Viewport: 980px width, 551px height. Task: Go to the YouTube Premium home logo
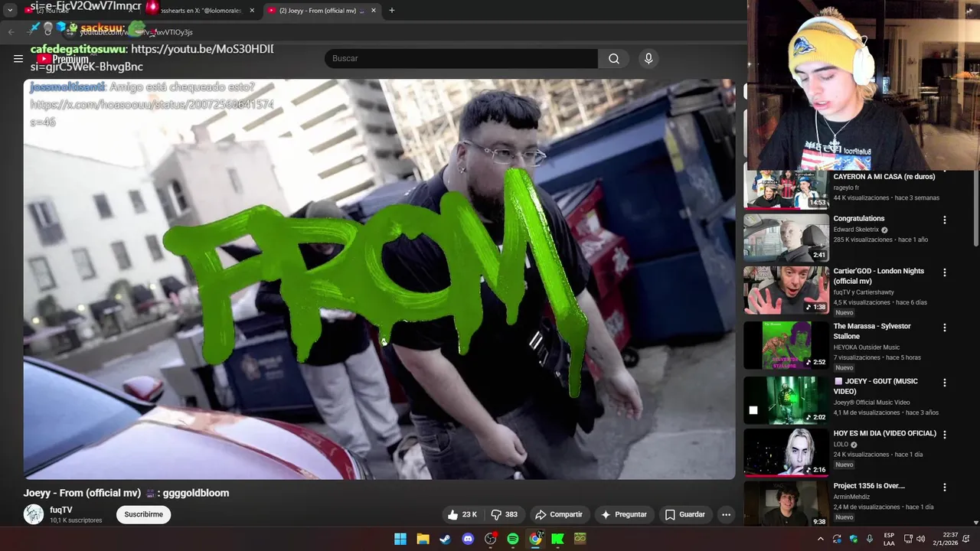(63, 59)
